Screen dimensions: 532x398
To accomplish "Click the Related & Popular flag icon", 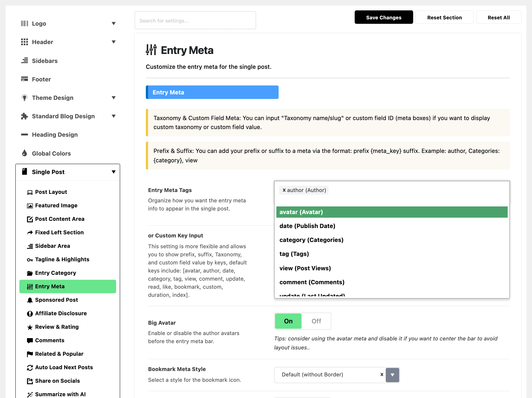I will (30, 354).
